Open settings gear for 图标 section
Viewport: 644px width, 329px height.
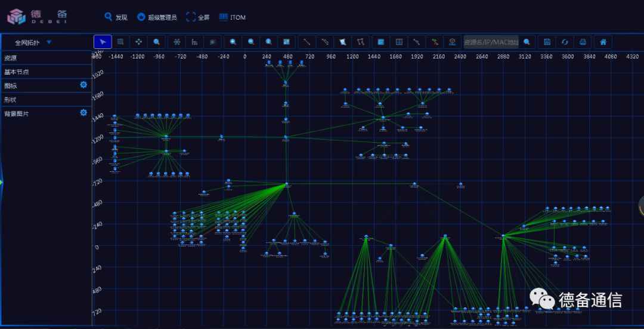83,85
